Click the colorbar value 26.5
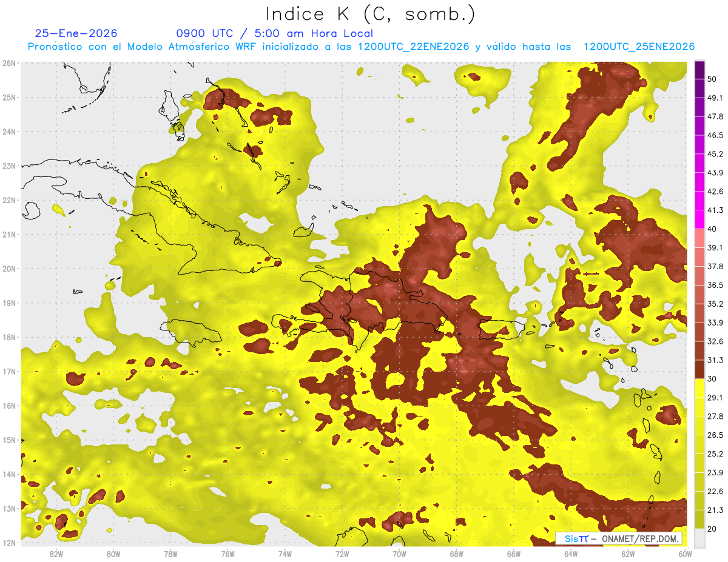 [715, 435]
